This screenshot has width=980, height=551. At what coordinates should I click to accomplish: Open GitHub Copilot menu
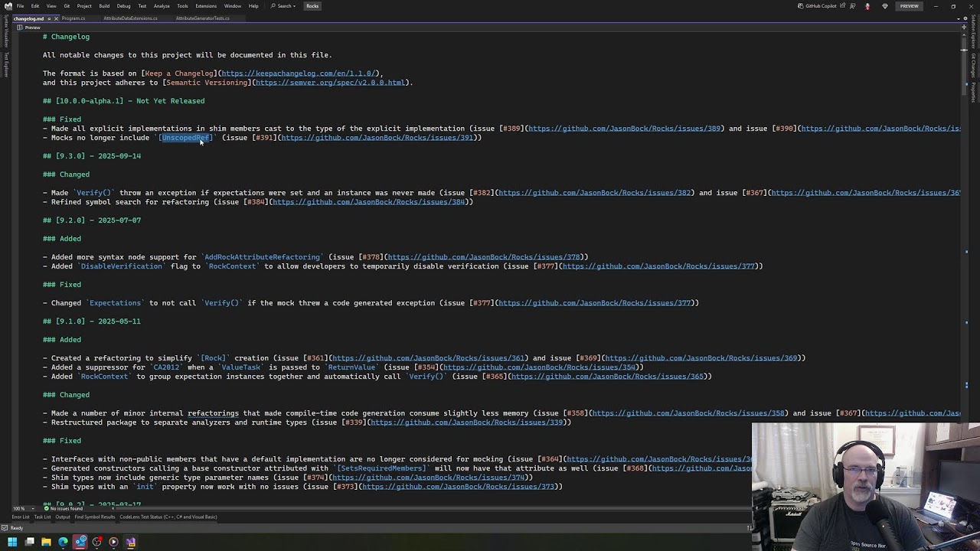tap(817, 6)
